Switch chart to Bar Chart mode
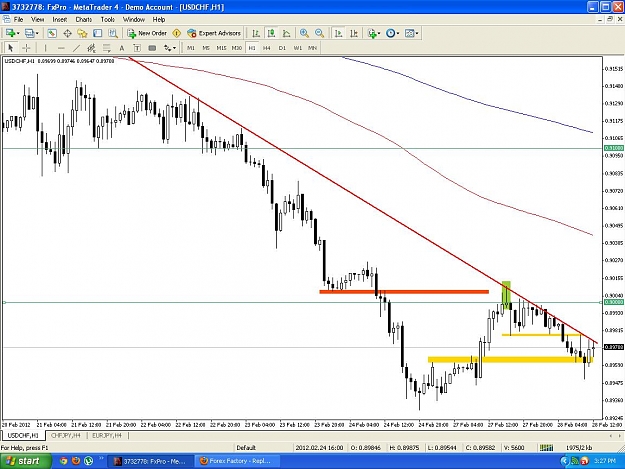Viewport: 625px width, 469px height. pos(256,33)
